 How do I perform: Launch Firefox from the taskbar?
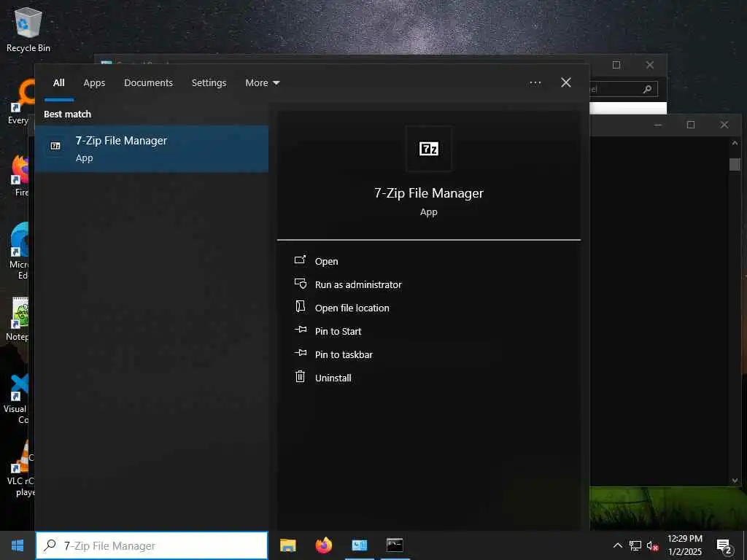(x=324, y=545)
